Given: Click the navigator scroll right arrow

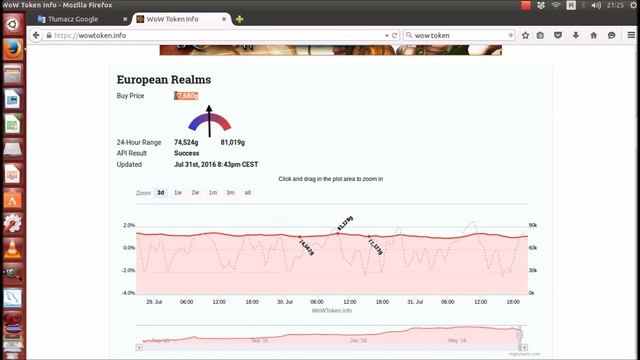Looking at the screenshot, I should (524, 348).
